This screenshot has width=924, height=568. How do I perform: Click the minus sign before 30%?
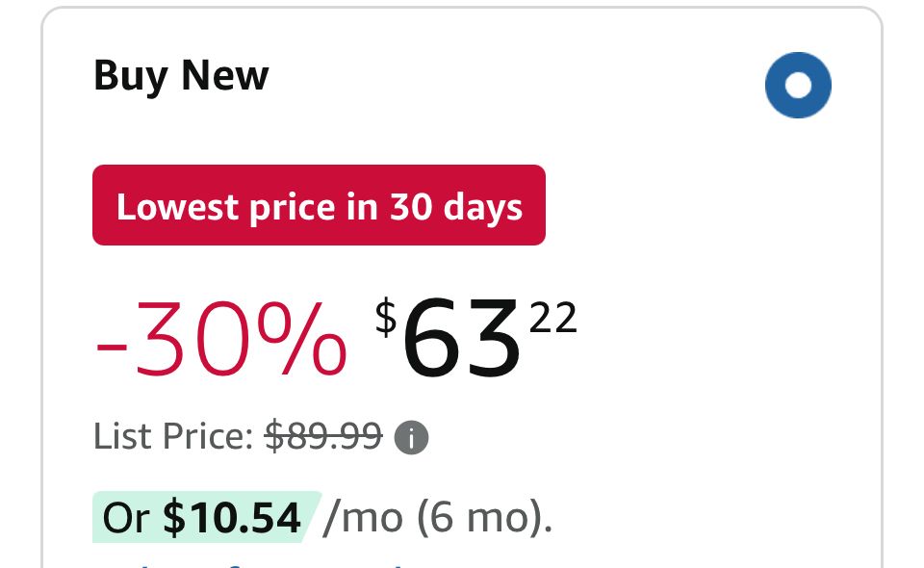pos(112,346)
